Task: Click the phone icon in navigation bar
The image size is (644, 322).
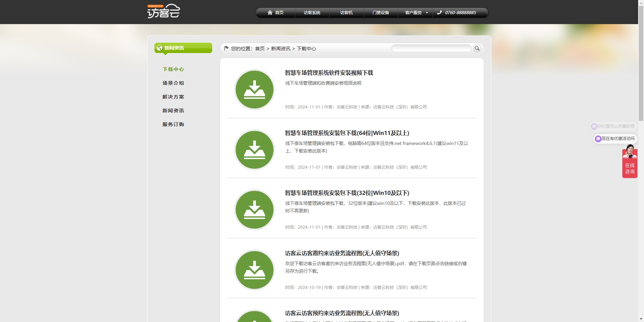Action: pyautogui.click(x=439, y=13)
